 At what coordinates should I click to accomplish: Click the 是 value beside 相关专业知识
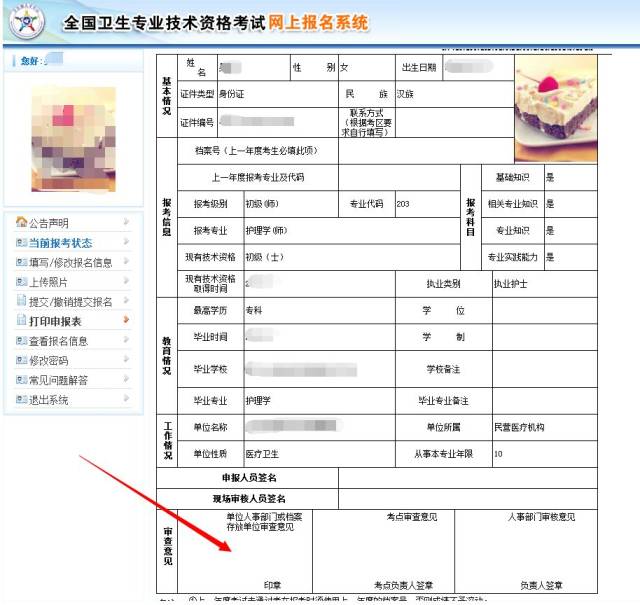550,204
